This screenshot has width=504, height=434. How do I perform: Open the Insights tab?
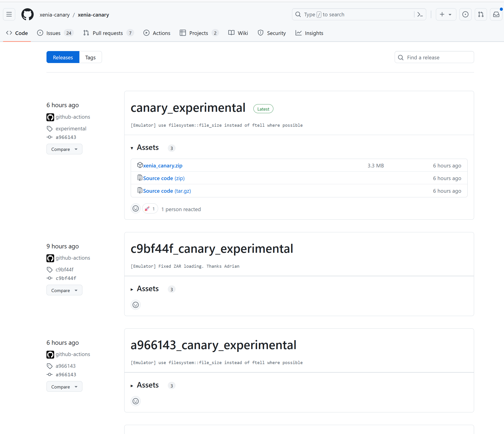click(x=309, y=33)
